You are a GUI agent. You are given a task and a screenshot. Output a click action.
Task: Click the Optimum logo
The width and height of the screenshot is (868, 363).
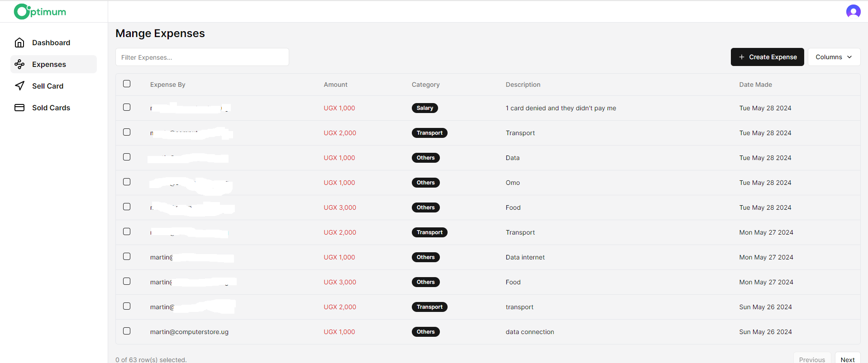[40, 12]
